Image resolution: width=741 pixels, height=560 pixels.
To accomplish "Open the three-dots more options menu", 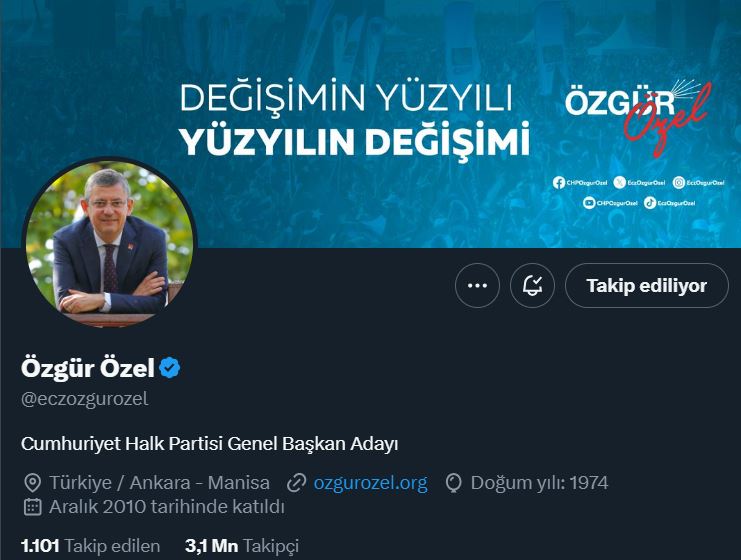I will point(477,285).
